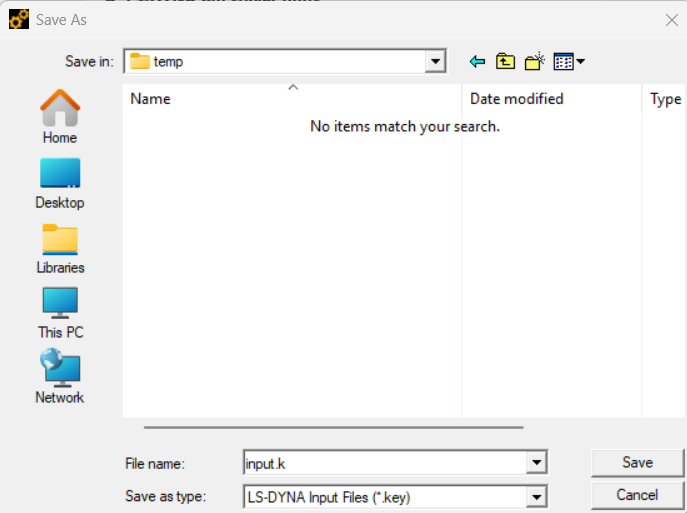Expand the Save as type dropdown
687x513 pixels.
(x=537, y=496)
